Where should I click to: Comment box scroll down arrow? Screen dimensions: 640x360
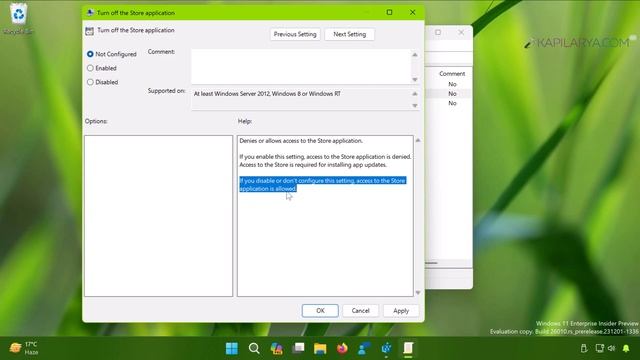click(415, 80)
